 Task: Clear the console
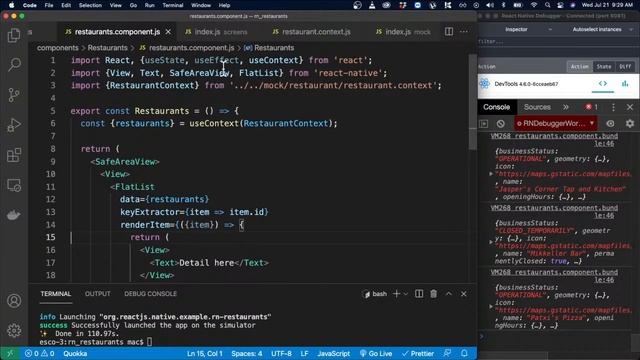click(501, 123)
